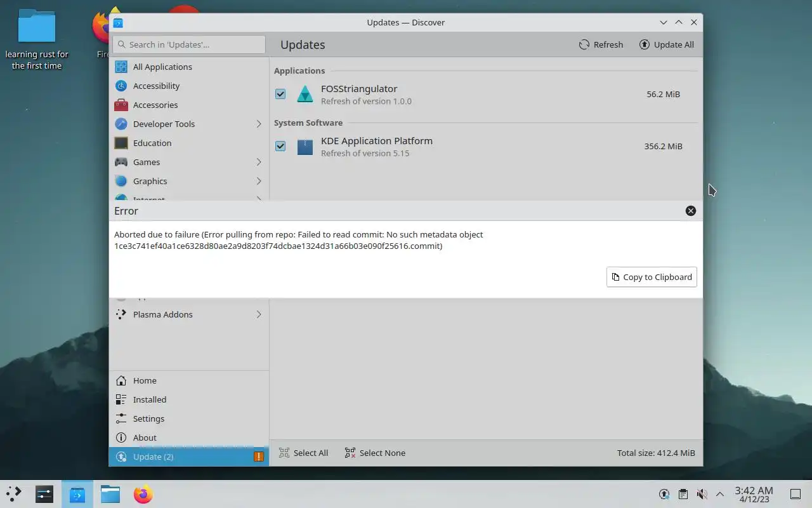The width and height of the screenshot is (812, 508).
Task: Expand the Games category arrow
Action: (259, 162)
